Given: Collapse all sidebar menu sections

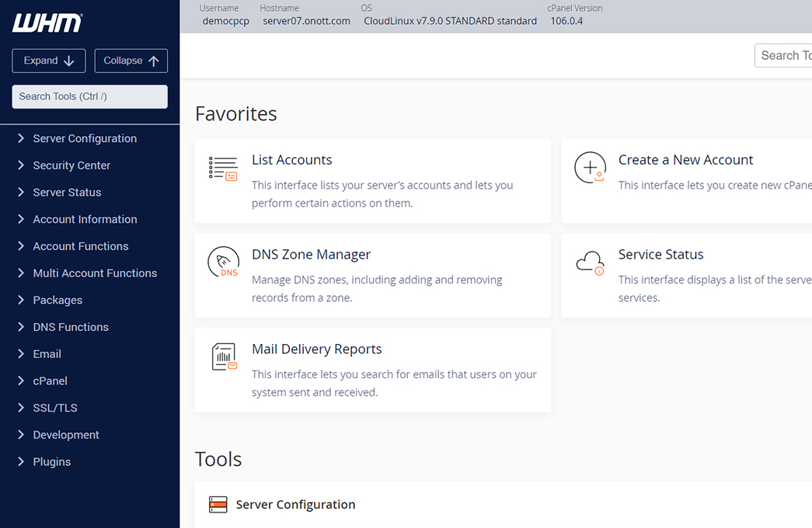Looking at the screenshot, I should click(131, 61).
